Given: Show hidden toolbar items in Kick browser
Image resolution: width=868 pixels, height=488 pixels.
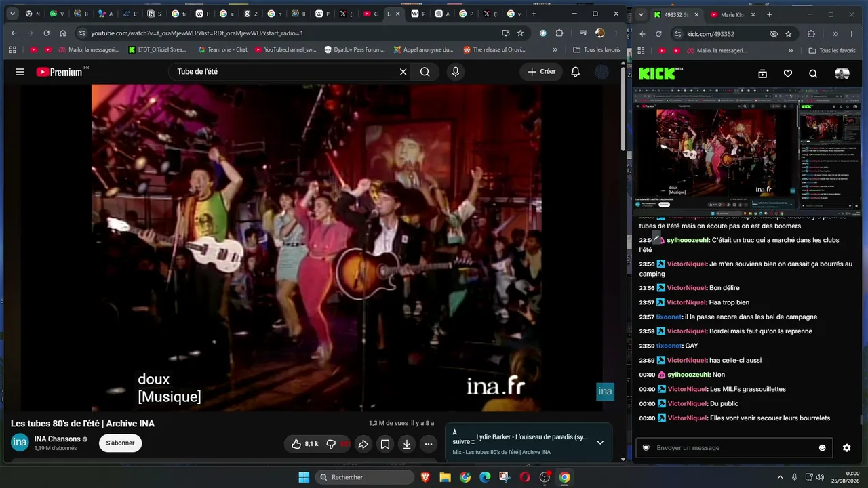Looking at the screenshot, I should (x=835, y=34).
